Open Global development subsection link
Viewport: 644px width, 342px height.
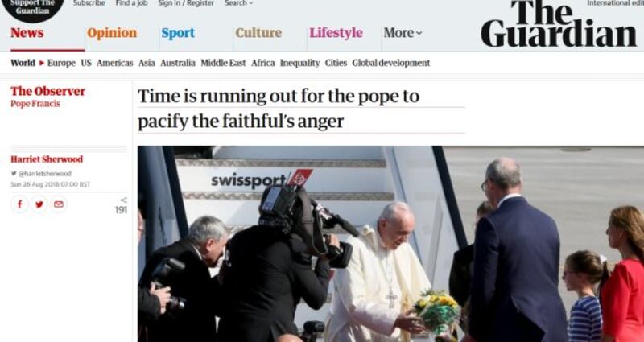(x=391, y=64)
